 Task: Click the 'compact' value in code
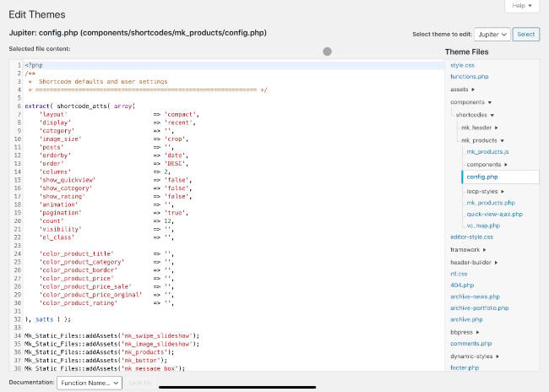click(x=180, y=114)
